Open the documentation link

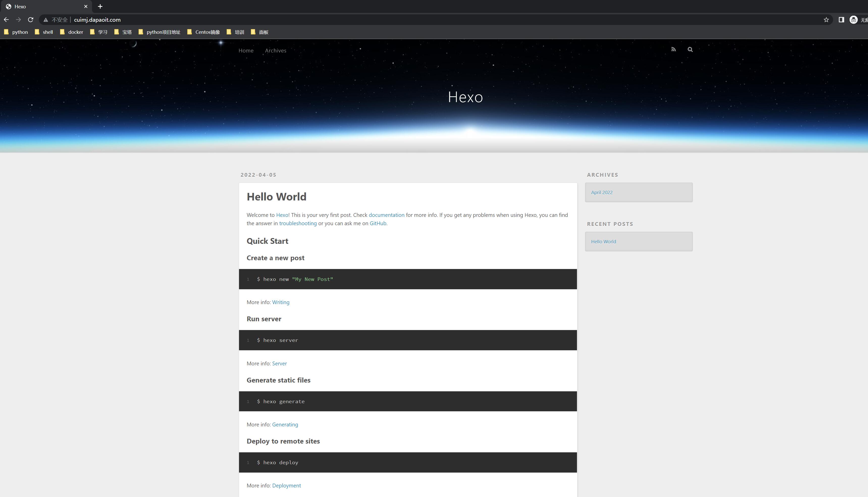click(x=386, y=215)
